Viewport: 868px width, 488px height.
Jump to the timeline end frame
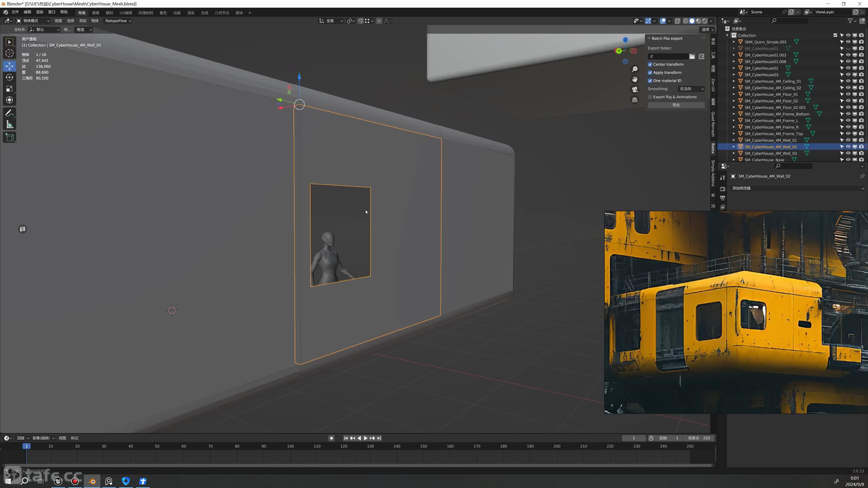click(x=379, y=438)
